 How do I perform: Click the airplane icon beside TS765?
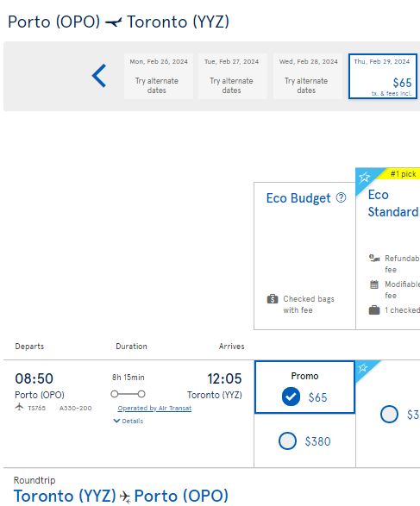[x=19, y=407]
